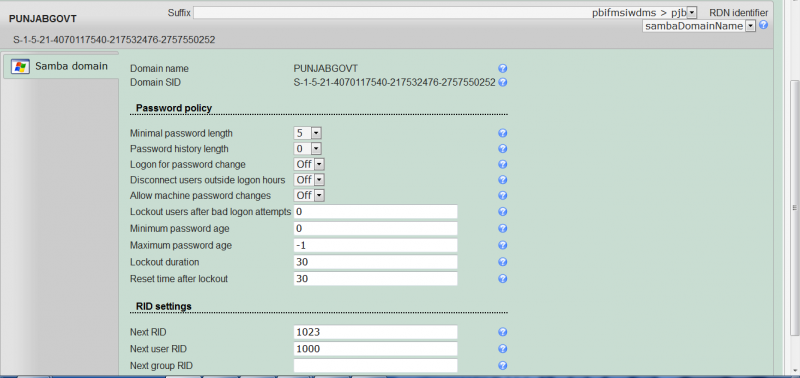Click the Next RID field
Screen dimensions: 800x378
tap(376, 332)
